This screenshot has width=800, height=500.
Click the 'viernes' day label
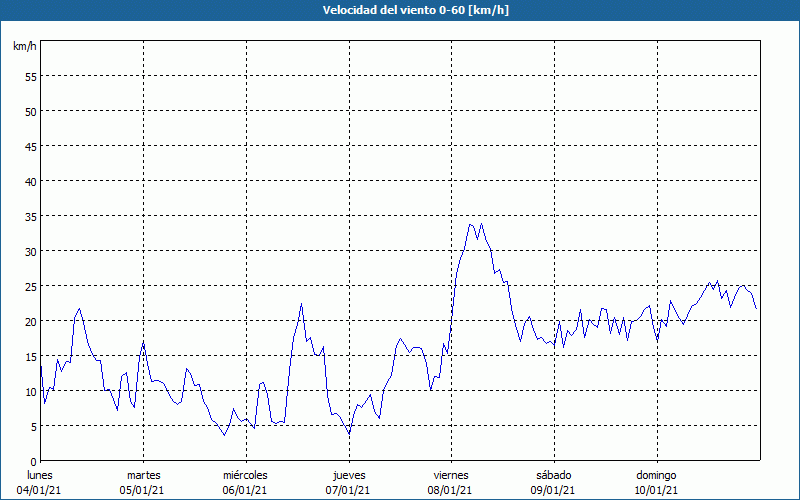pos(451,476)
